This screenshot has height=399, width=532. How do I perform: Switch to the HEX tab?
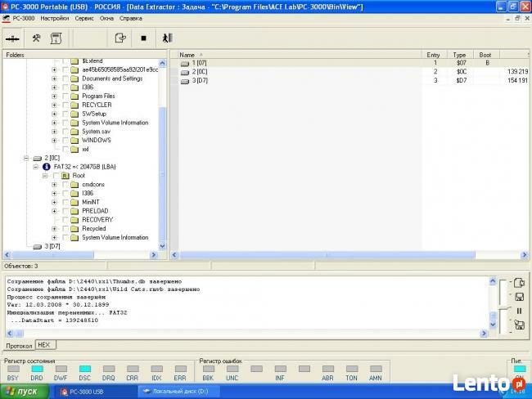44,345
